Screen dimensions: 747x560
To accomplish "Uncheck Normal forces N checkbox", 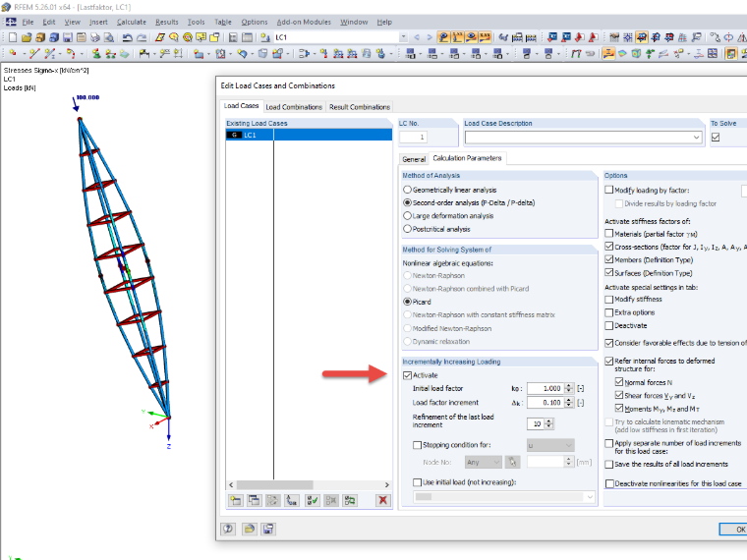I will [x=619, y=382].
